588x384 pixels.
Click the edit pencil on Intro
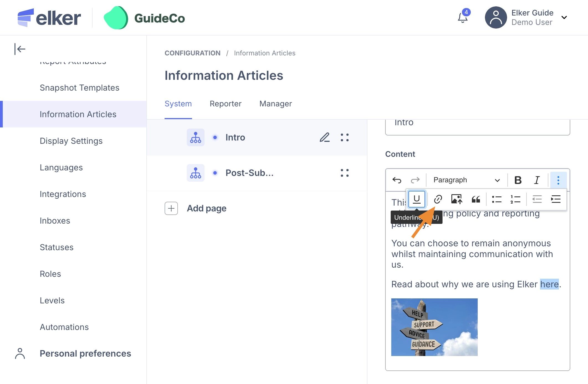point(324,137)
